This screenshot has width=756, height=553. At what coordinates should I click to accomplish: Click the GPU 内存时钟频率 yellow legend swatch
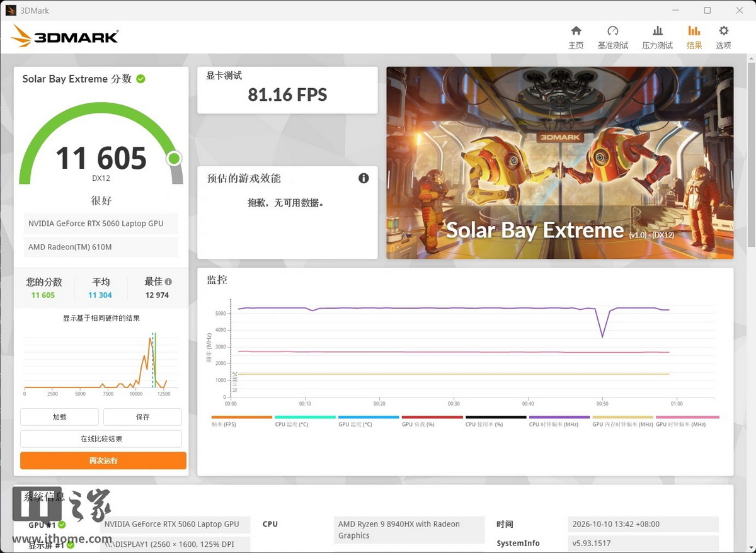623,417
